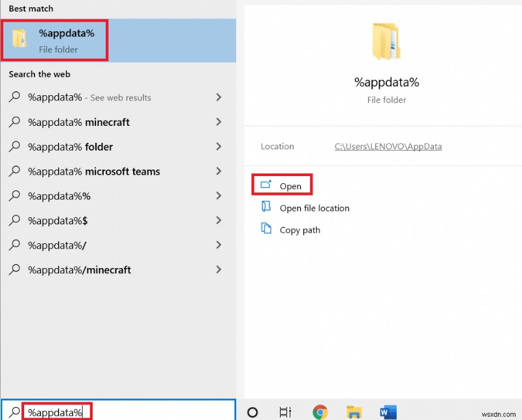Click the search input box at the bottom

point(56,412)
